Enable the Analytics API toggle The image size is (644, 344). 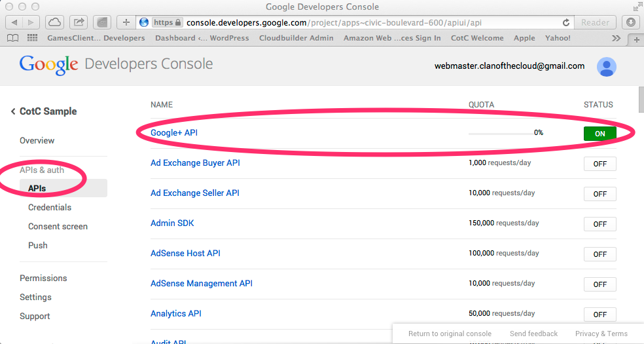pos(600,315)
